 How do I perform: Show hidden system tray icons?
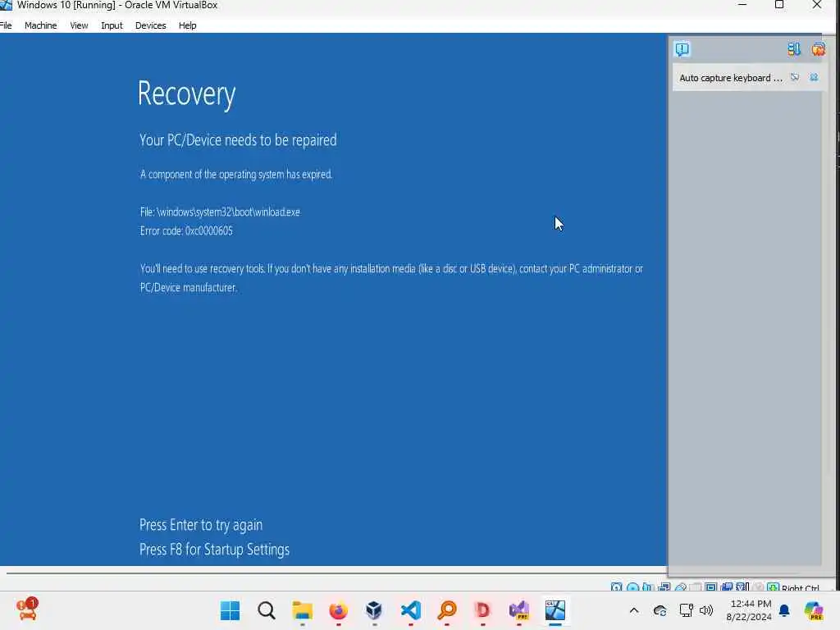(634, 610)
